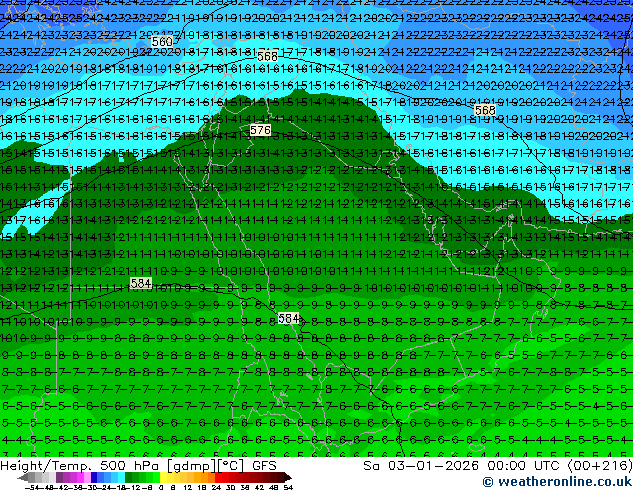Click the dark maroon right arrow of legend
The height and width of the screenshot is (490, 634).
coord(288,477)
